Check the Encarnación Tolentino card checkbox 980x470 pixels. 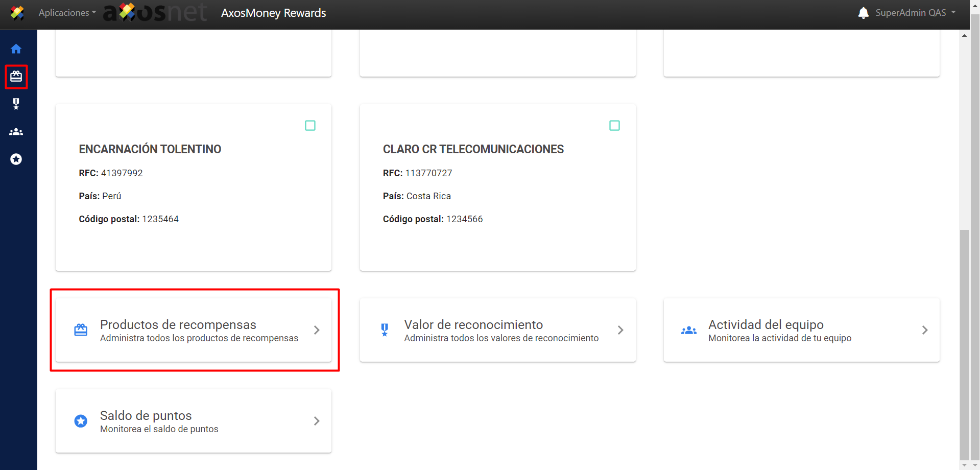click(x=310, y=126)
